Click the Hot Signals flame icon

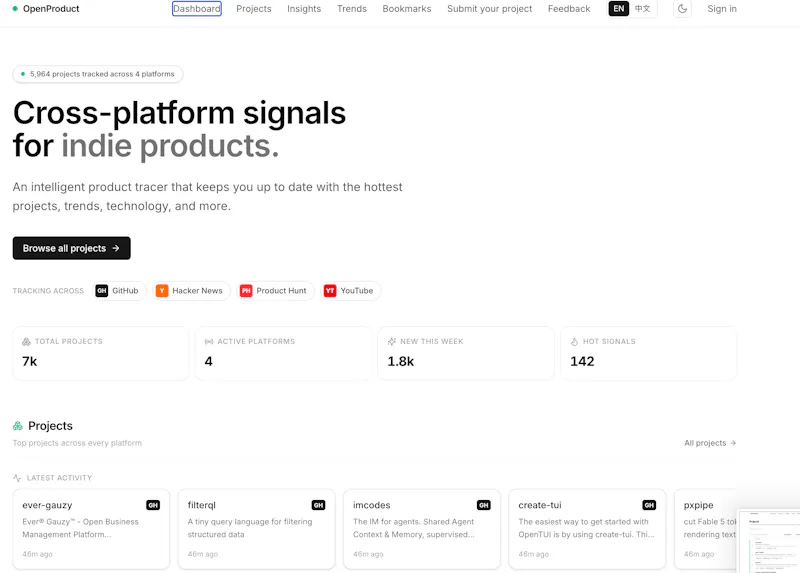tap(574, 341)
